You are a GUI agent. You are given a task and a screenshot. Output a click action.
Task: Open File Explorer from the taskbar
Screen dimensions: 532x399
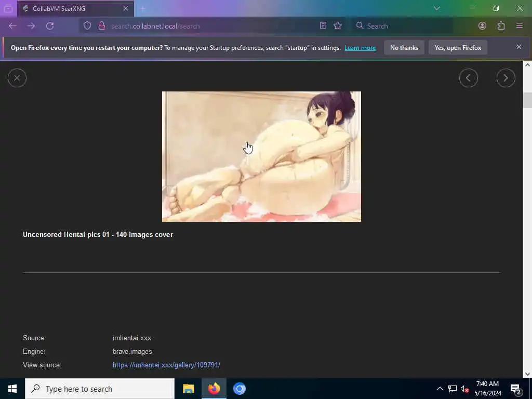188,389
